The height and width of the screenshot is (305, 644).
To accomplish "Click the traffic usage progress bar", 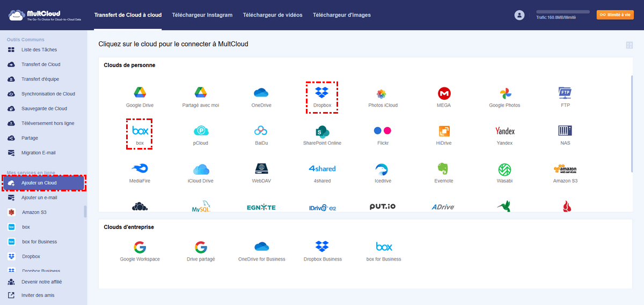I will [x=562, y=11].
